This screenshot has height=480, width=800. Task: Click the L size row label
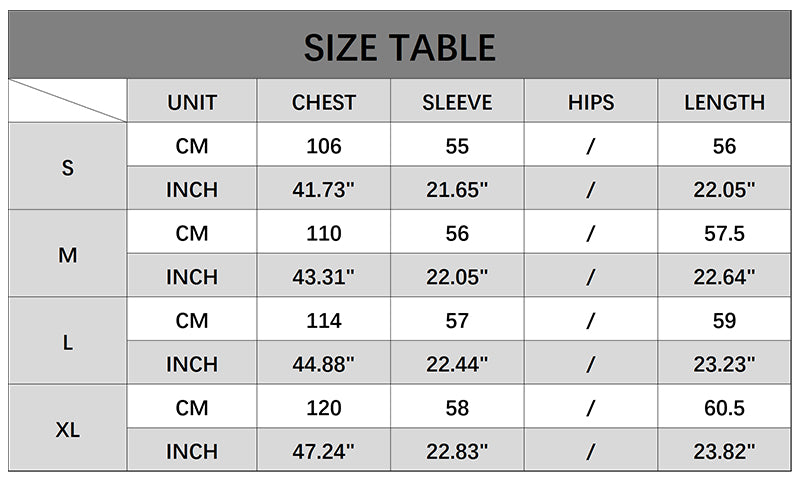pos(68,342)
